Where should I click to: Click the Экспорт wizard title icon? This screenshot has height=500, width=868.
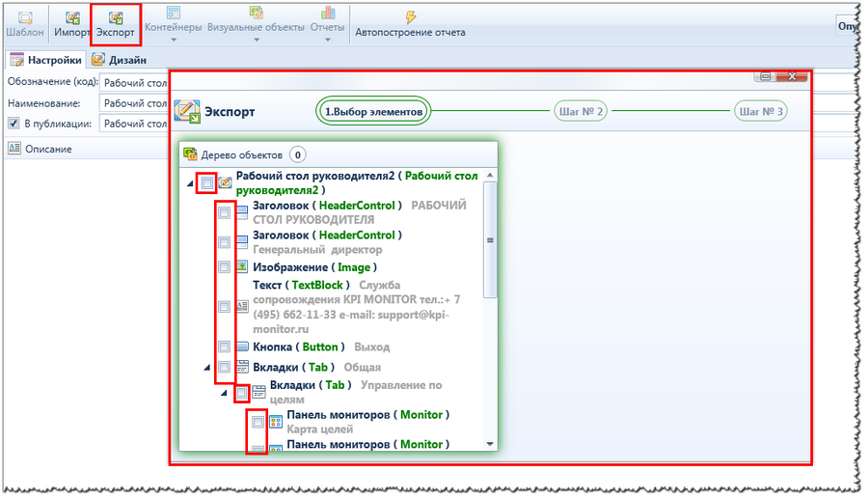(187, 111)
